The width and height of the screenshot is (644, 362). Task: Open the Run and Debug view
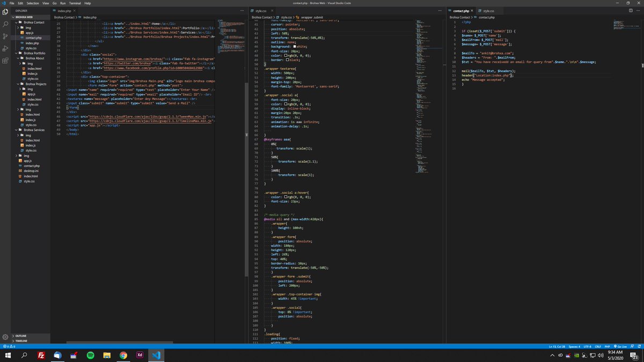(x=5, y=49)
